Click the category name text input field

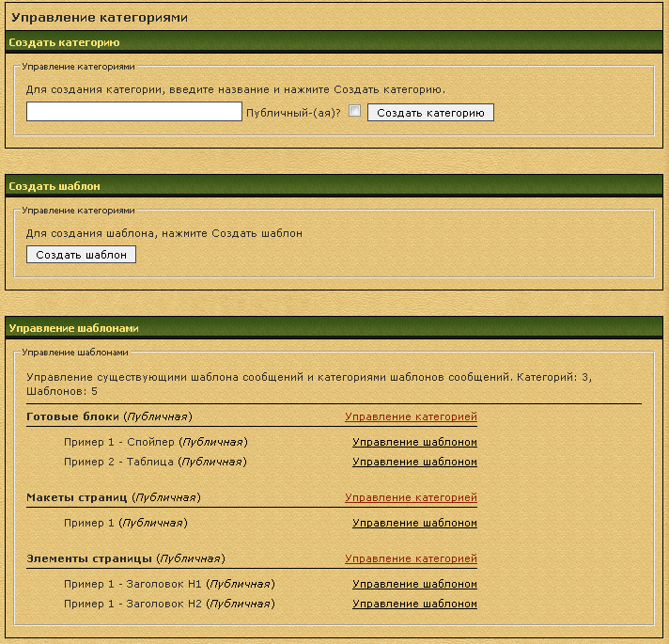point(134,112)
